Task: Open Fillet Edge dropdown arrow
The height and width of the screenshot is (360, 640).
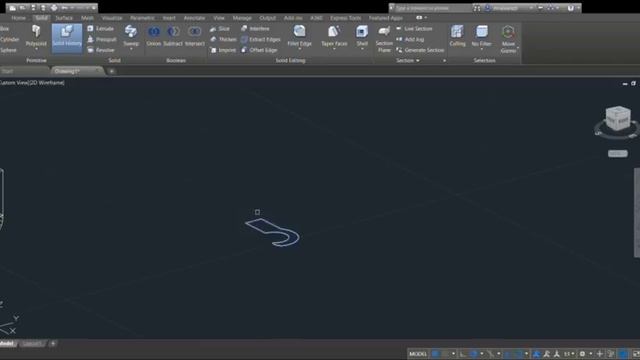Action: (300, 49)
